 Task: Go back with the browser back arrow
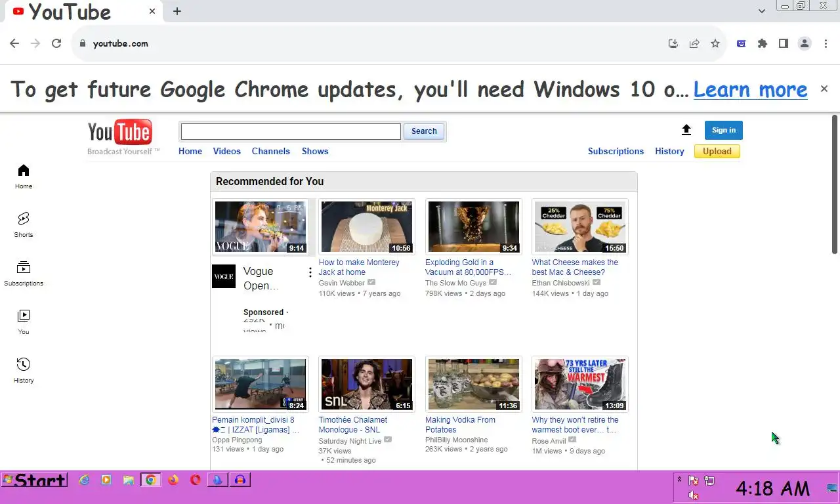click(x=14, y=43)
